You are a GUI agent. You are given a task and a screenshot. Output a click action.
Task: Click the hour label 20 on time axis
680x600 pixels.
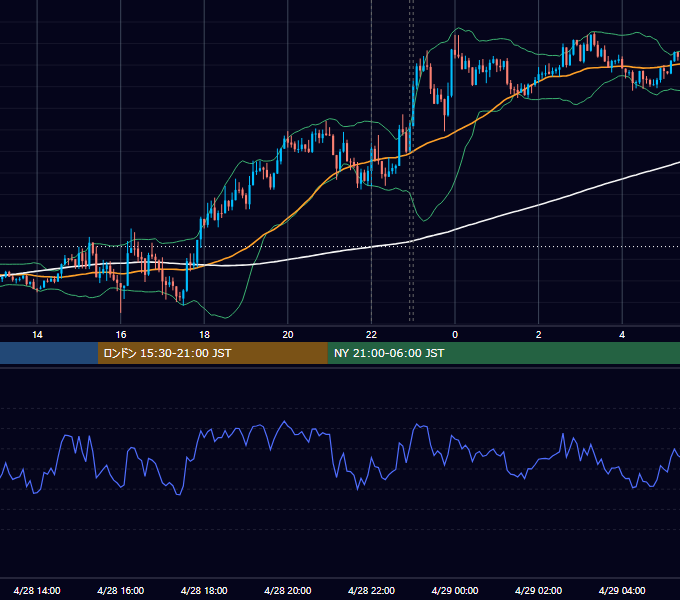click(x=288, y=335)
